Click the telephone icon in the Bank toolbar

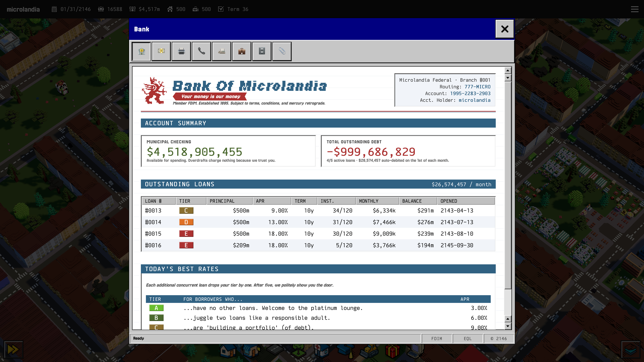pos(201,52)
